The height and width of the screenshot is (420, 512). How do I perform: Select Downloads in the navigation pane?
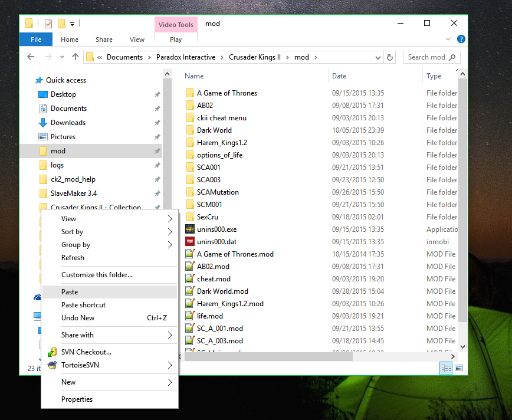68,123
